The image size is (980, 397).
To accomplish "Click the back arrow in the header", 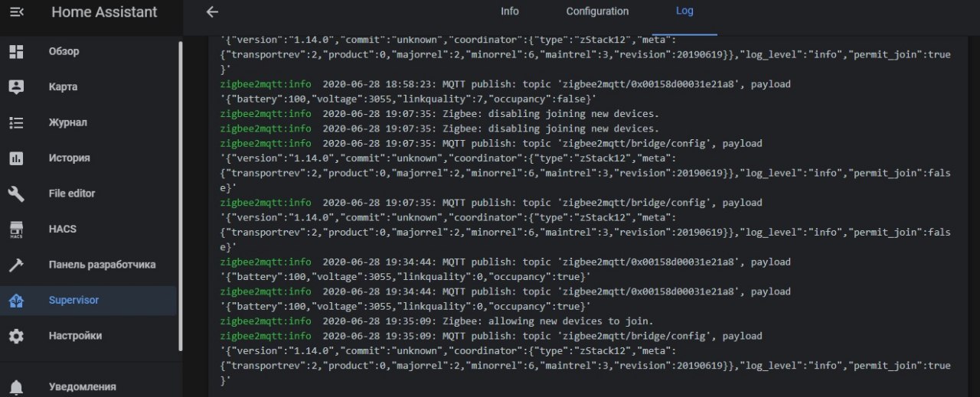I will click(x=212, y=12).
